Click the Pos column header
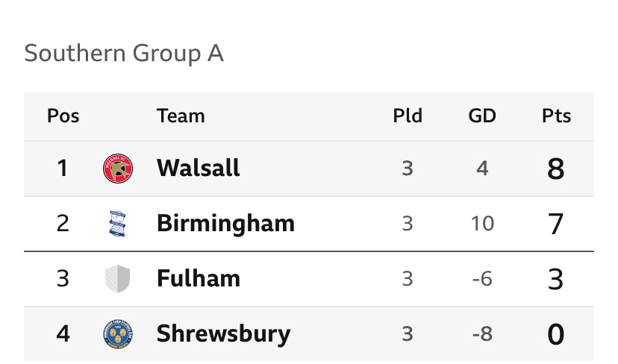The image size is (618, 364). (x=63, y=116)
